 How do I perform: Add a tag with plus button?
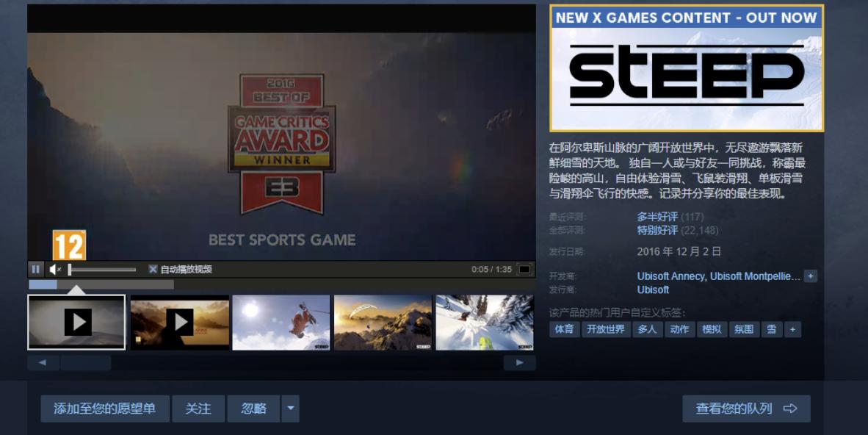792,329
